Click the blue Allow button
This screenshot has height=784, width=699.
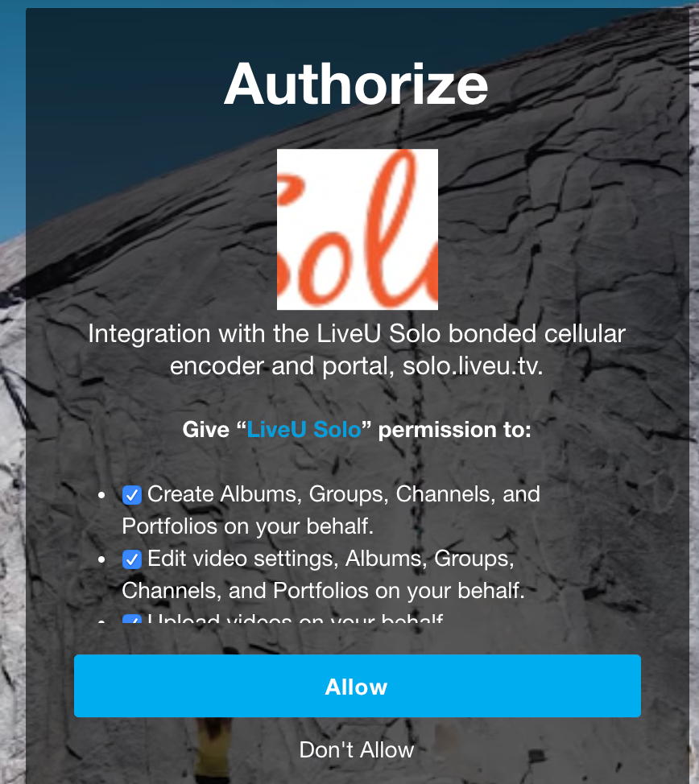(358, 686)
